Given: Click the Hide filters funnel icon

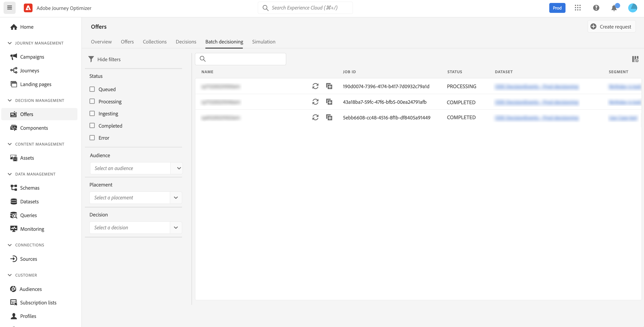Looking at the screenshot, I should (91, 59).
